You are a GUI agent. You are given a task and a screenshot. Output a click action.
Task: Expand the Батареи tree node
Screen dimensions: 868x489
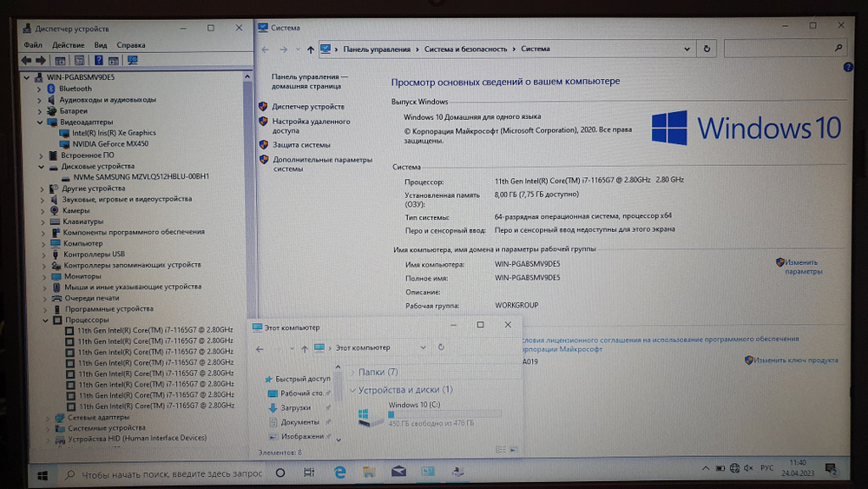tap(39, 111)
